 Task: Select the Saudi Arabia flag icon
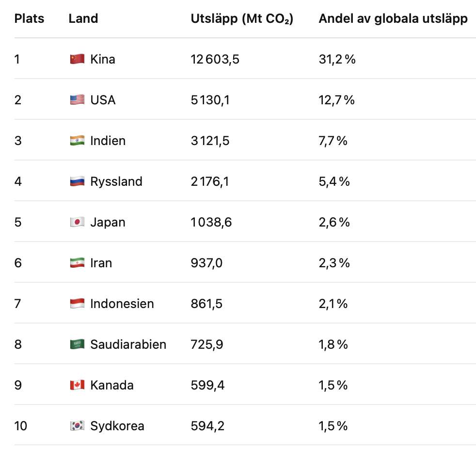(x=77, y=344)
